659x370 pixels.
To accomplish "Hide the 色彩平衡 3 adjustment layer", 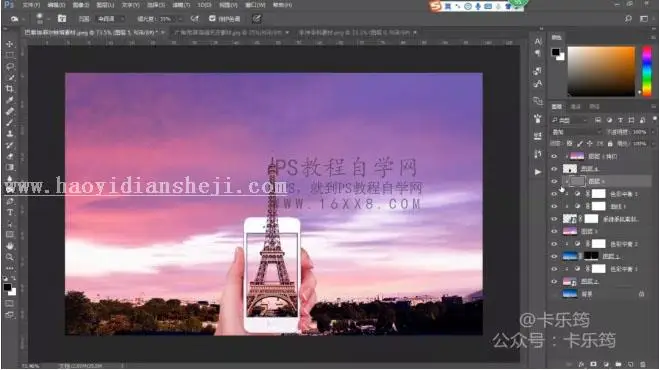I will coord(554,194).
